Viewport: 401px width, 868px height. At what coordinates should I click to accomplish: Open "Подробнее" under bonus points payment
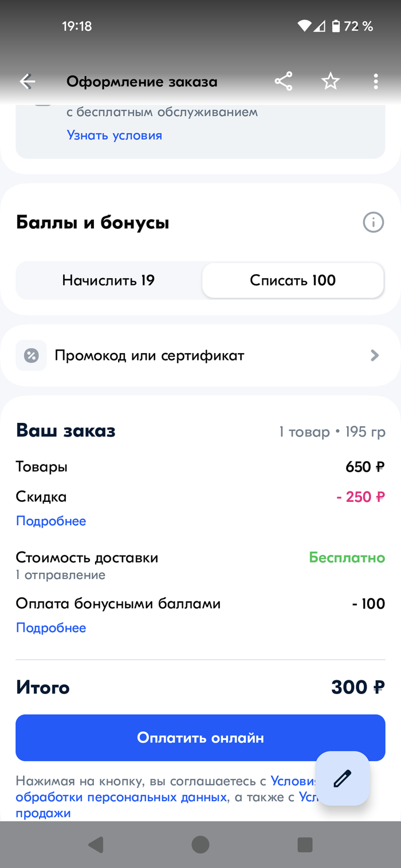51,628
